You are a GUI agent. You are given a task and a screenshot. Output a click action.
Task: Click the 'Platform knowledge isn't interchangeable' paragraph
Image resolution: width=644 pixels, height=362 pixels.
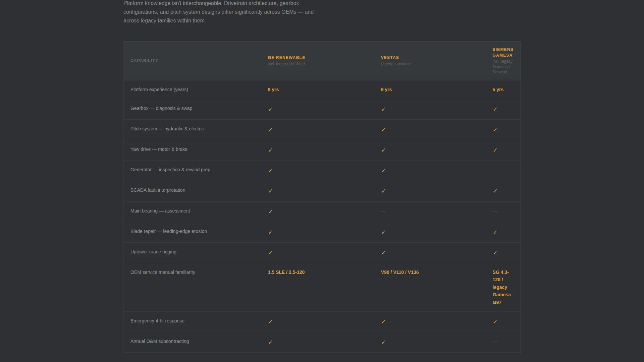[x=218, y=12]
